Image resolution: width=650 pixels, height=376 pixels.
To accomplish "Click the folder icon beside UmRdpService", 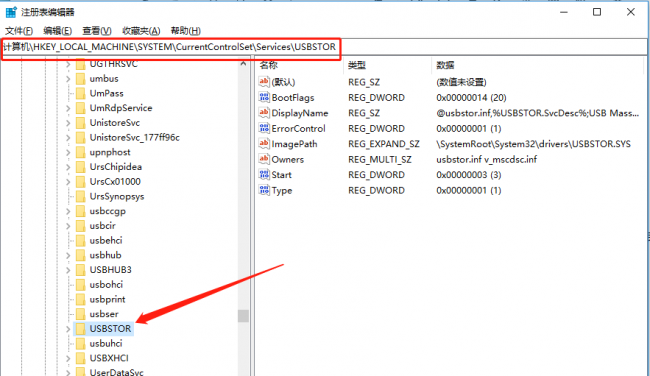I will pyautogui.click(x=81, y=108).
